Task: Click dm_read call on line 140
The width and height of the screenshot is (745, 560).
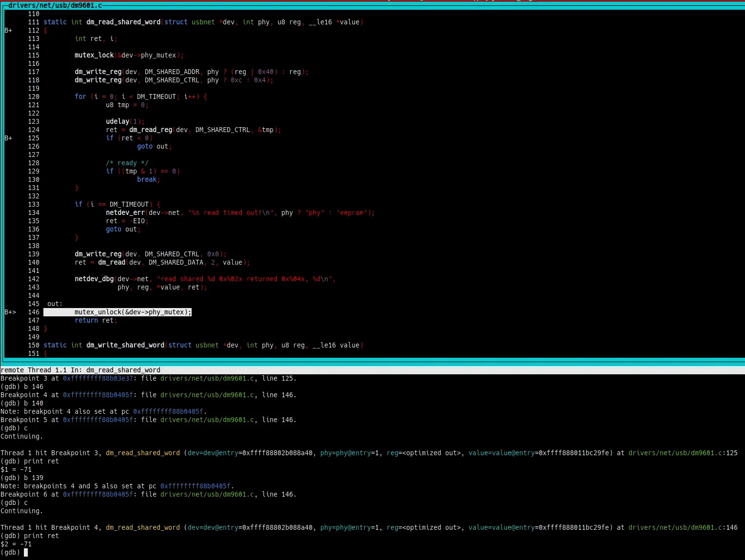Action: click(112, 262)
